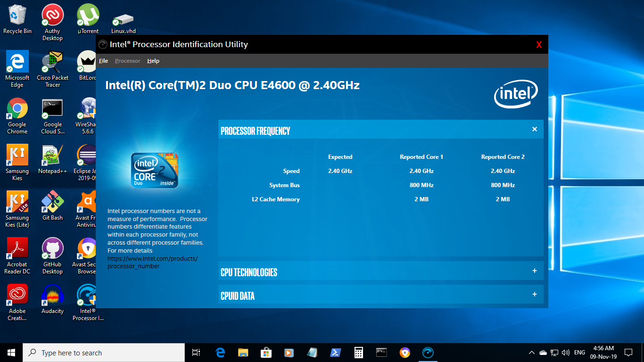Screen dimensions: 644x362
Task: Open Avast Secure Browser from taskbar
Action: point(405,353)
